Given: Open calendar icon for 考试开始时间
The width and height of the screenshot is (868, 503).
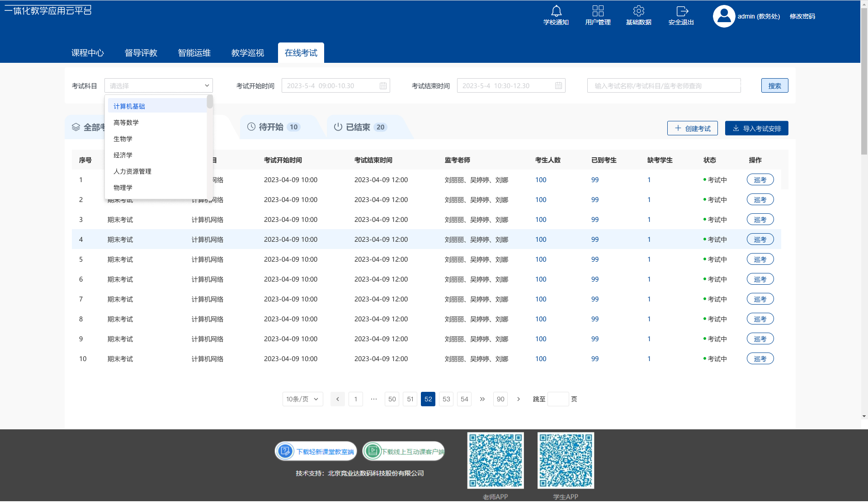Looking at the screenshot, I should click(x=383, y=86).
